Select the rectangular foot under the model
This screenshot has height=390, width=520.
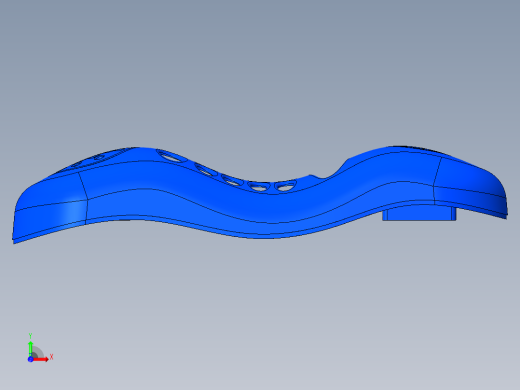(x=419, y=213)
